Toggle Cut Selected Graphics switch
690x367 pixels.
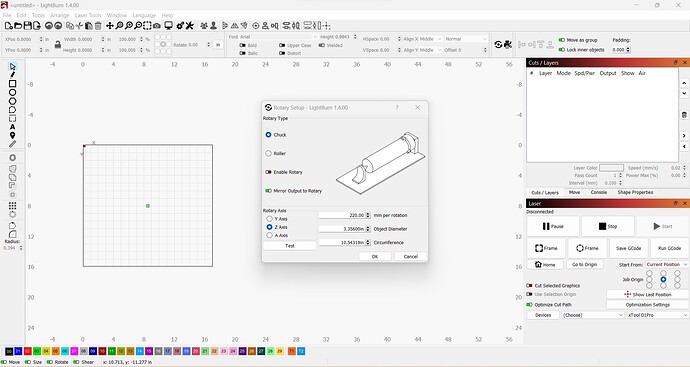pos(529,286)
